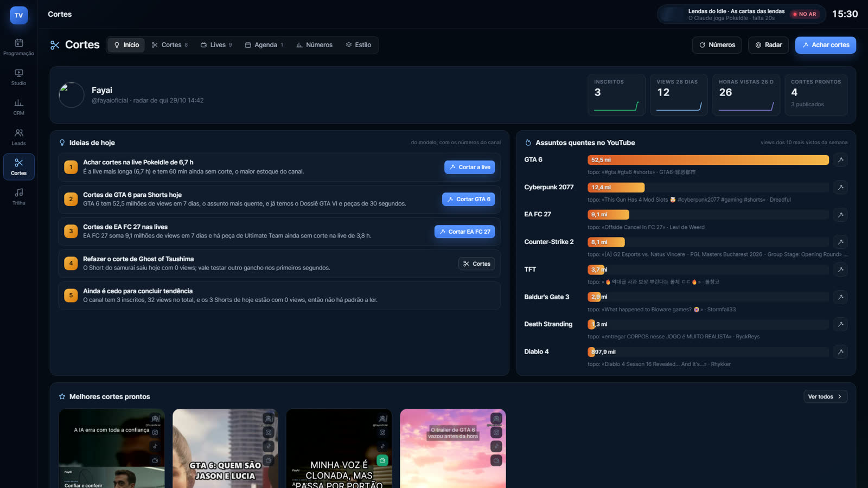The image size is (868, 488).
Task: Click the Cortar GTA 6 button
Action: [468, 200]
